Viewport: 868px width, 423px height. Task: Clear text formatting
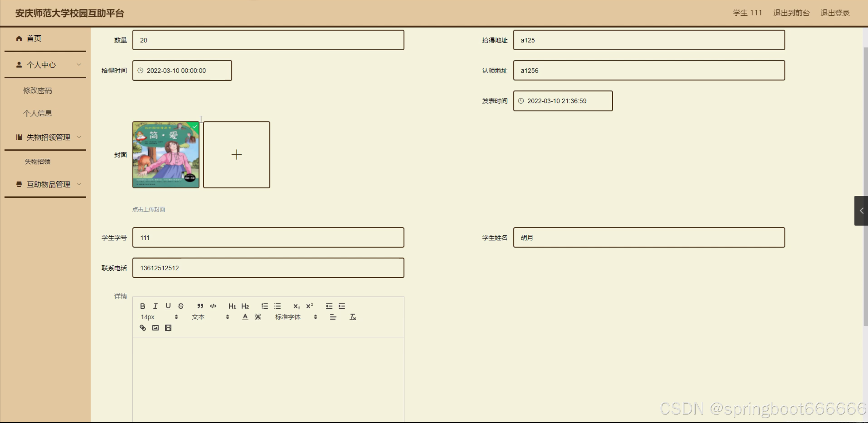tap(353, 317)
